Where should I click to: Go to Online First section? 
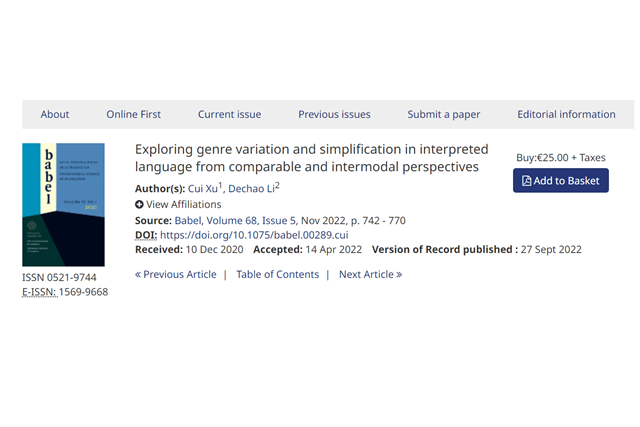coord(133,114)
